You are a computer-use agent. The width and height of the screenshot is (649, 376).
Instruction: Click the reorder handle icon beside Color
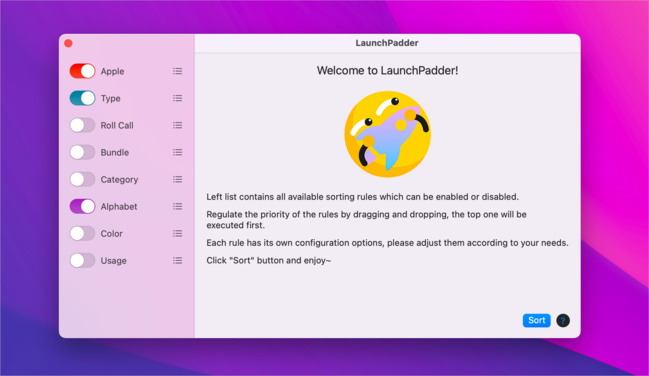[178, 234]
